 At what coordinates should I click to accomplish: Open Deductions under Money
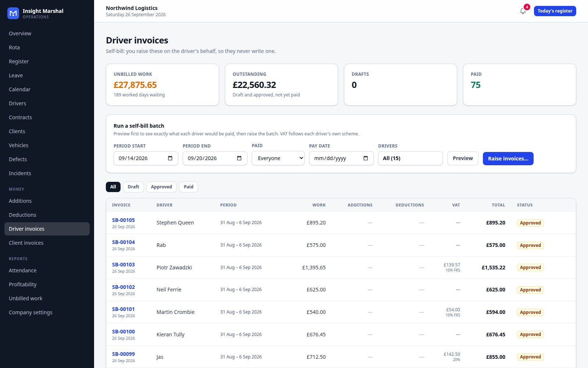click(47, 215)
